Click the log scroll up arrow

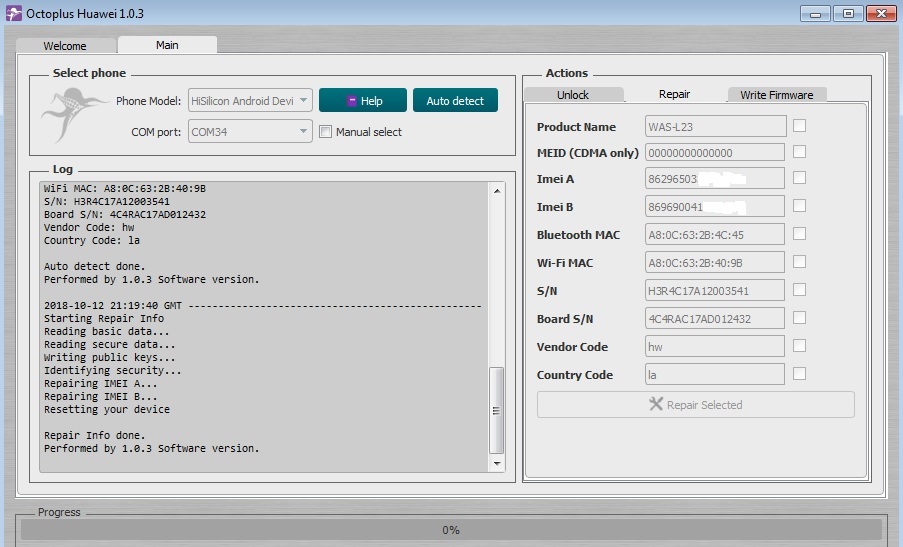[496, 191]
